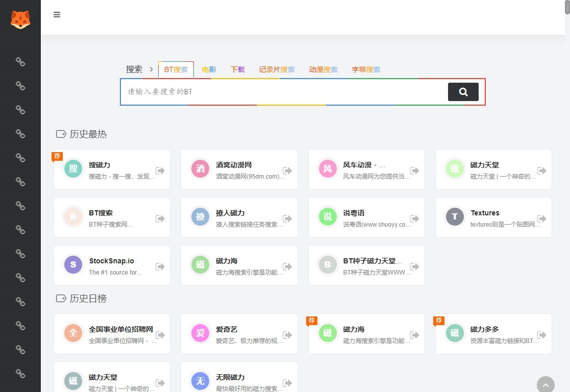
Task: Open the 酒窝动漫网 site link
Action: click(x=234, y=165)
